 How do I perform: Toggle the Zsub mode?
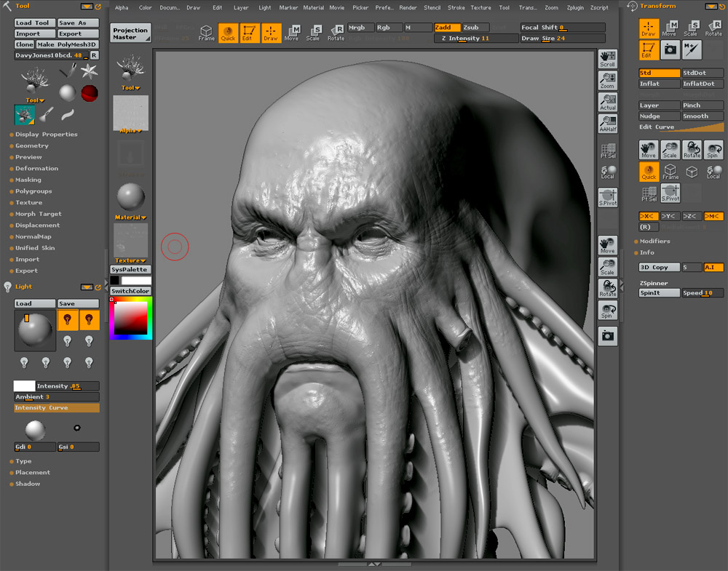475,28
